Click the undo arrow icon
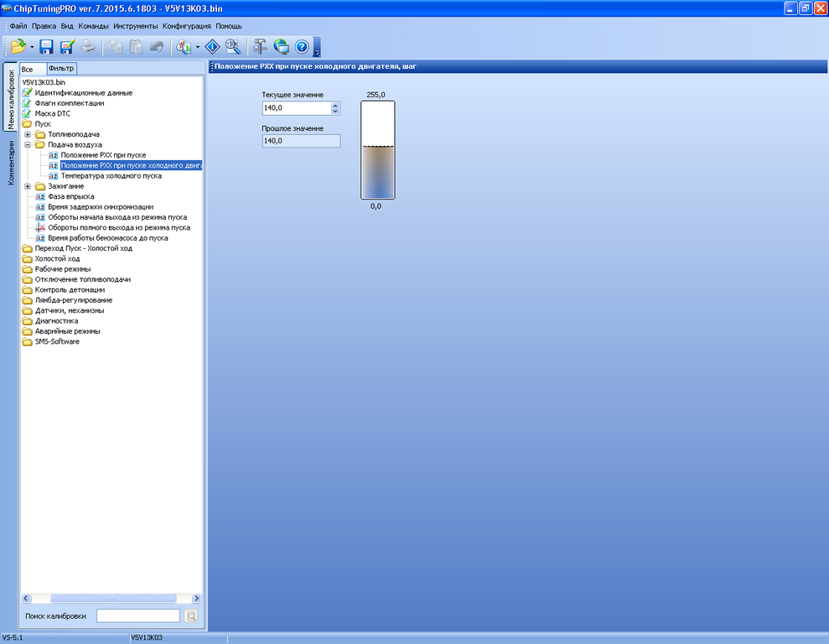 [x=157, y=46]
